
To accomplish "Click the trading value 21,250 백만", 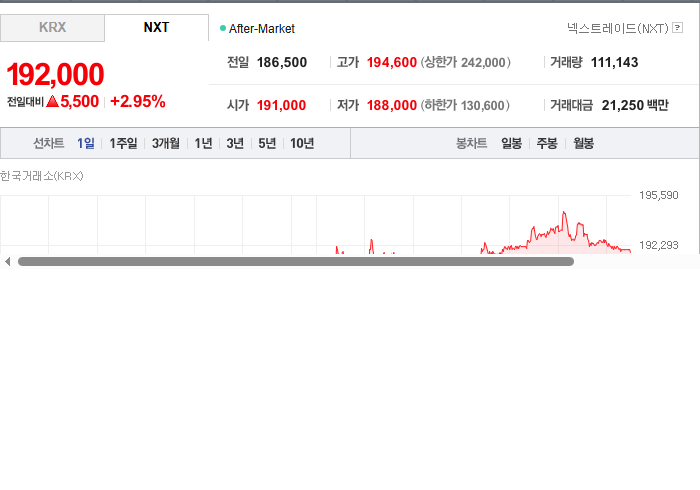I will (635, 105).
